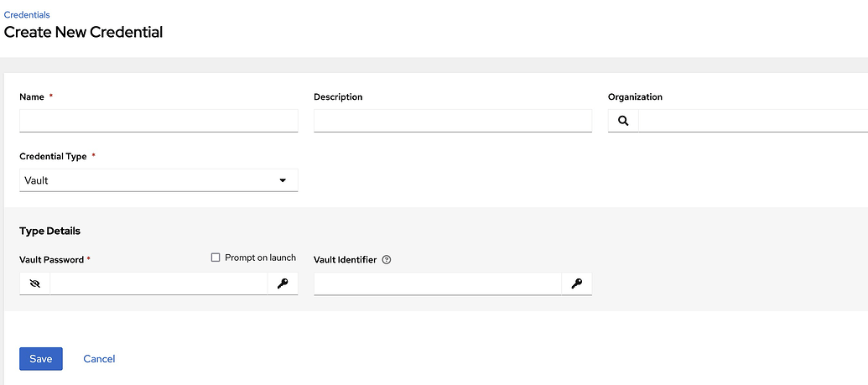Focus the Name text field

159,121
